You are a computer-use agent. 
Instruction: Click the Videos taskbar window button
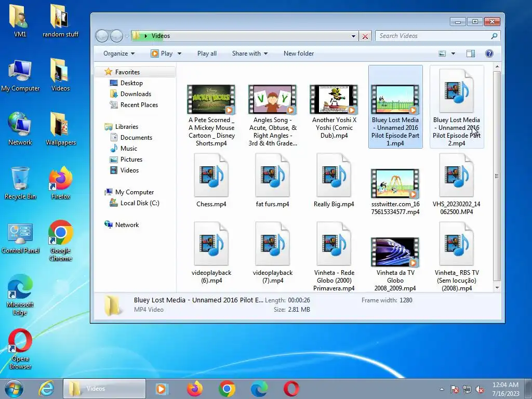coord(104,389)
